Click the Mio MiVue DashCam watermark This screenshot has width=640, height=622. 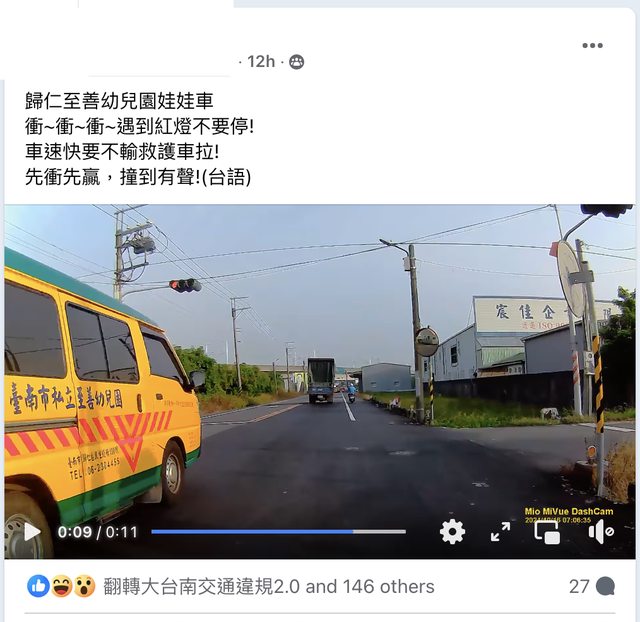point(569,511)
